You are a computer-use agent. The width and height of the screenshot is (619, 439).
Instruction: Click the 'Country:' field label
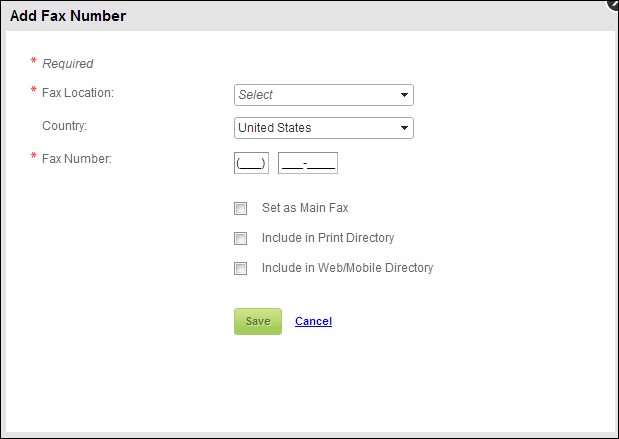65,126
